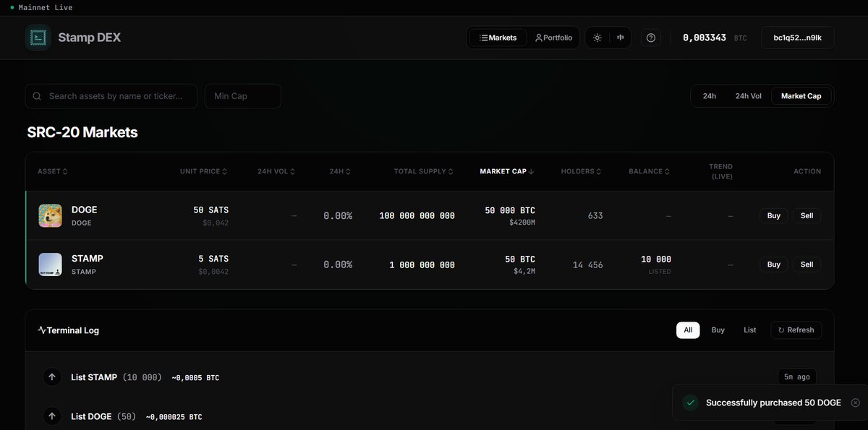Click the up arrow icon for List STAMP
This screenshot has width=868, height=430.
[52, 377]
